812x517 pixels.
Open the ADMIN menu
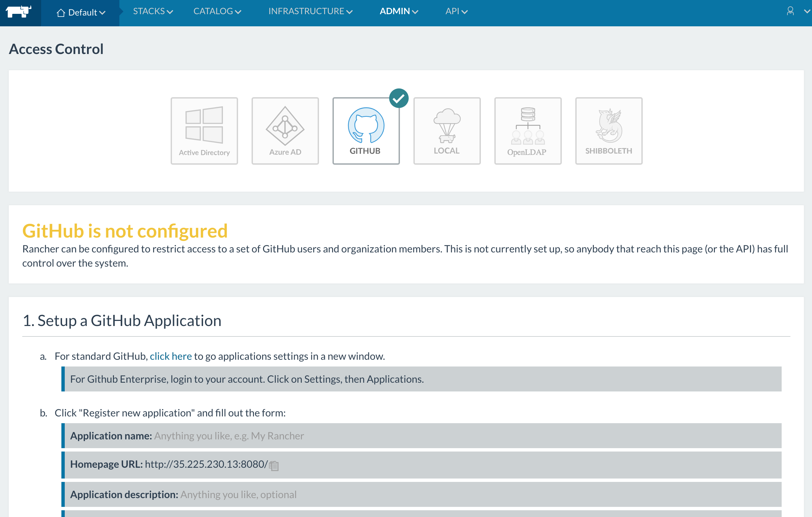pos(399,11)
